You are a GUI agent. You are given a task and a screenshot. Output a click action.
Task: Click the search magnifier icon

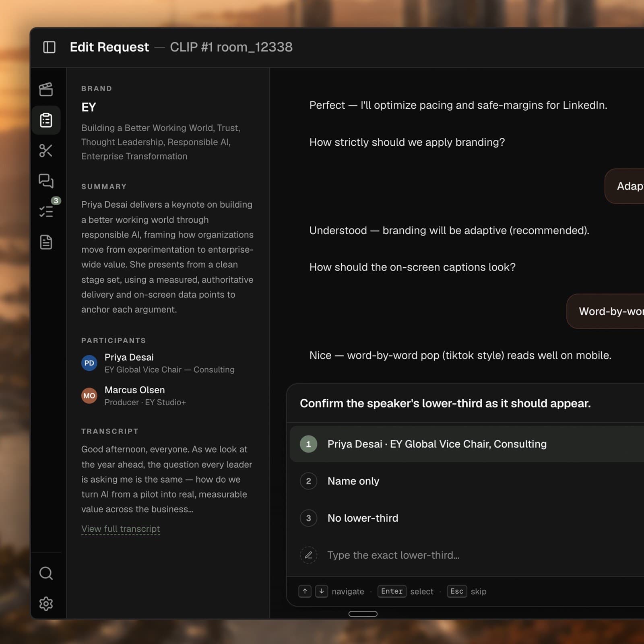46,573
